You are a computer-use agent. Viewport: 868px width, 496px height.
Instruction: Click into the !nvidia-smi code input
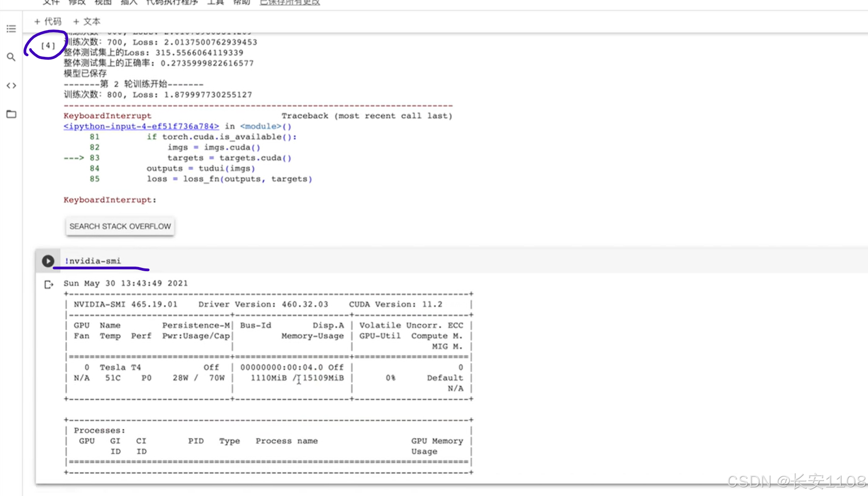pyautogui.click(x=463, y=261)
